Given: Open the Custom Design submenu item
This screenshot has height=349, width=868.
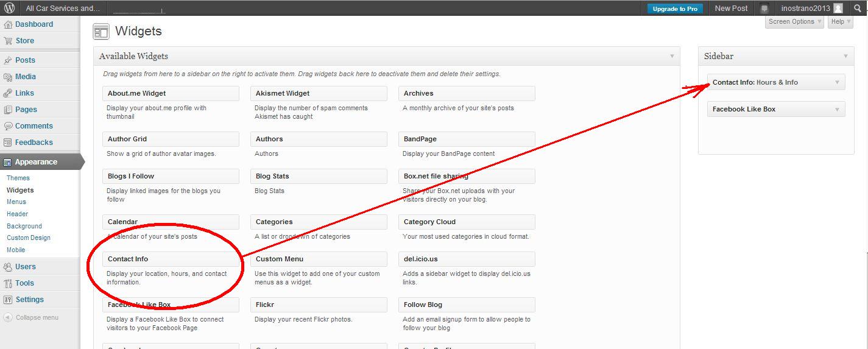Looking at the screenshot, I should [29, 238].
